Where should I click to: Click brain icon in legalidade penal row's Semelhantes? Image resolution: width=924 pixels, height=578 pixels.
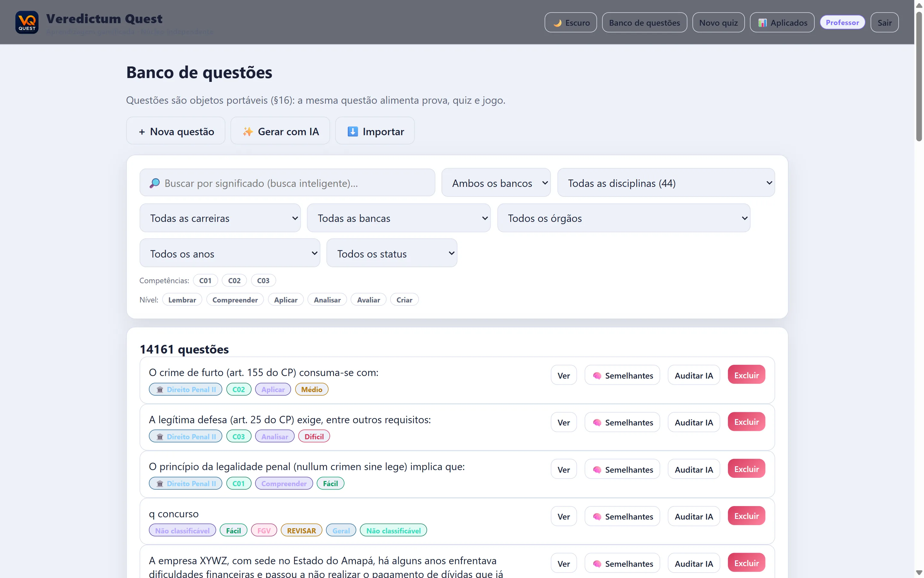[x=597, y=470]
